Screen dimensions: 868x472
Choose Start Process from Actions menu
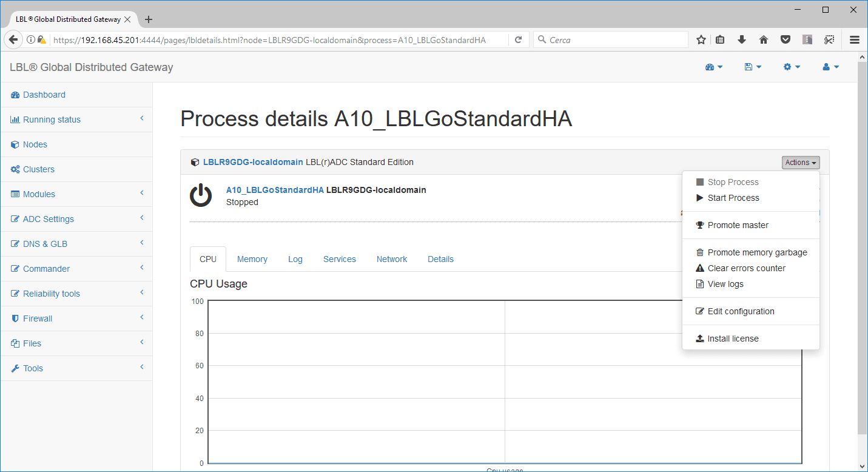(x=751, y=198)
